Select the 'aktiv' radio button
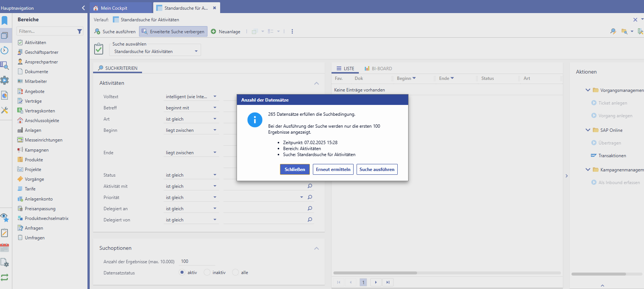This screenshot has width=644, height=289. pos(182,273)
